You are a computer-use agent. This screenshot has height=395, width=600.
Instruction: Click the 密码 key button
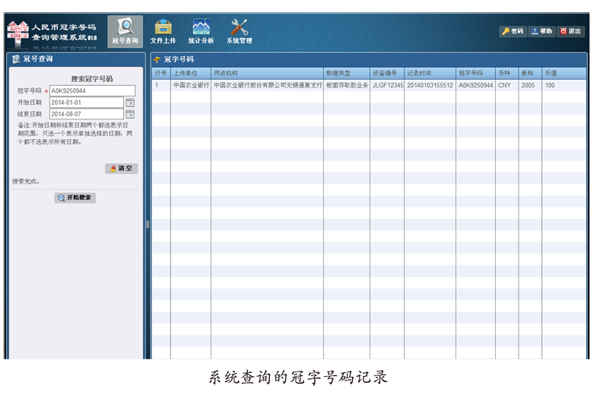(x=513, y=31)
